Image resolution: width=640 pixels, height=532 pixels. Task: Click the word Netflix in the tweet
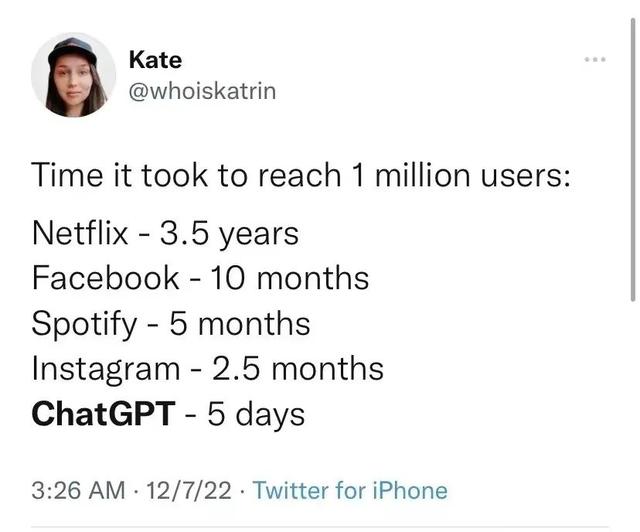point(80,234)
